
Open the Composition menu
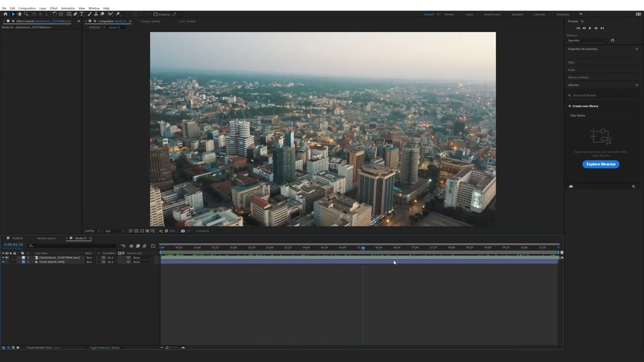tap(27, 8)
